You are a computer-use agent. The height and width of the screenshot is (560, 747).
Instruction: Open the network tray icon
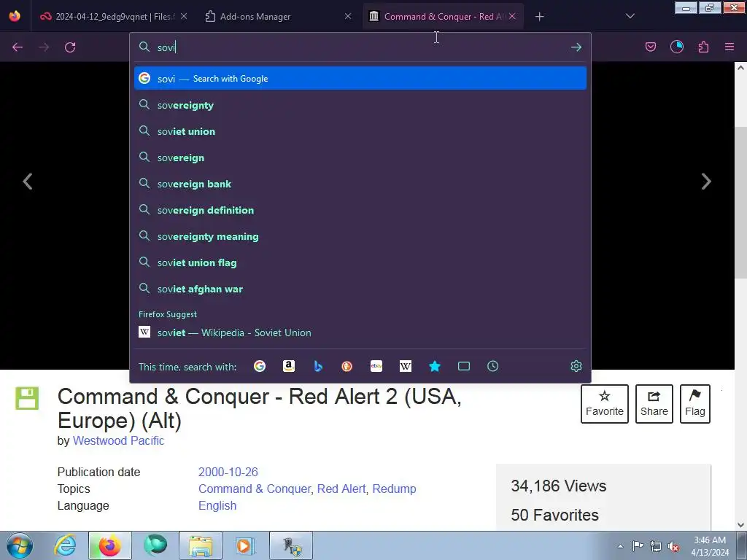pyautogui.click(x=656, y=547)
